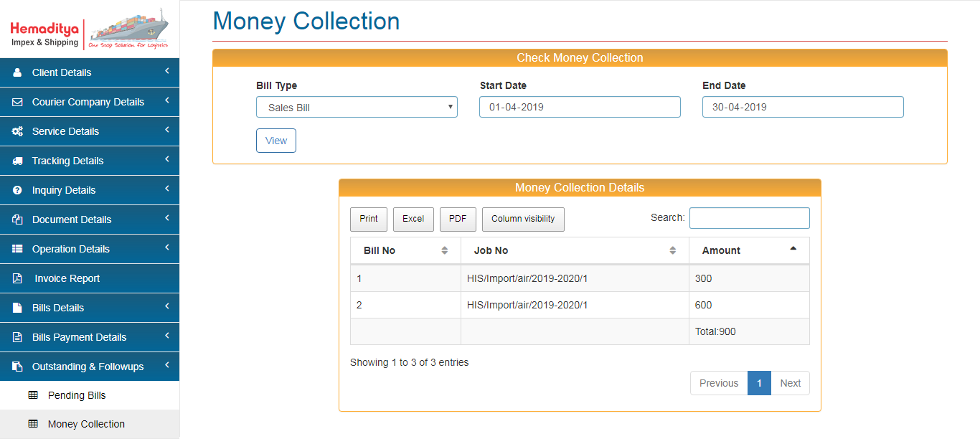
Task: Click the Service Details gears icon
Action: click(17, 131)
